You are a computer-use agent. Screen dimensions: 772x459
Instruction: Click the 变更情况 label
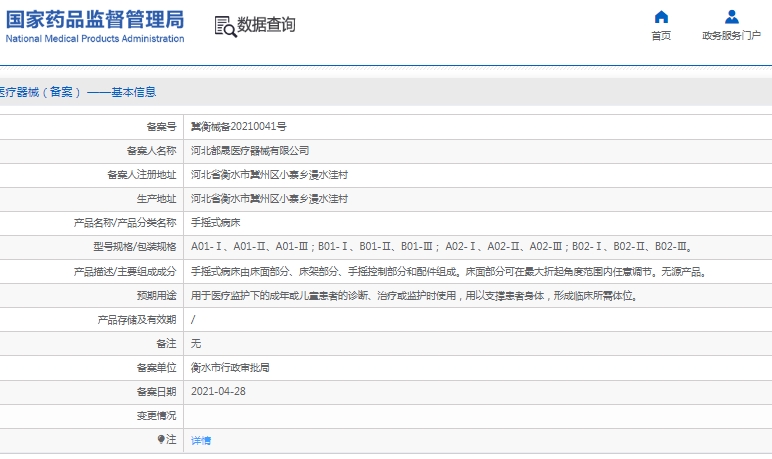coord(157,416)
